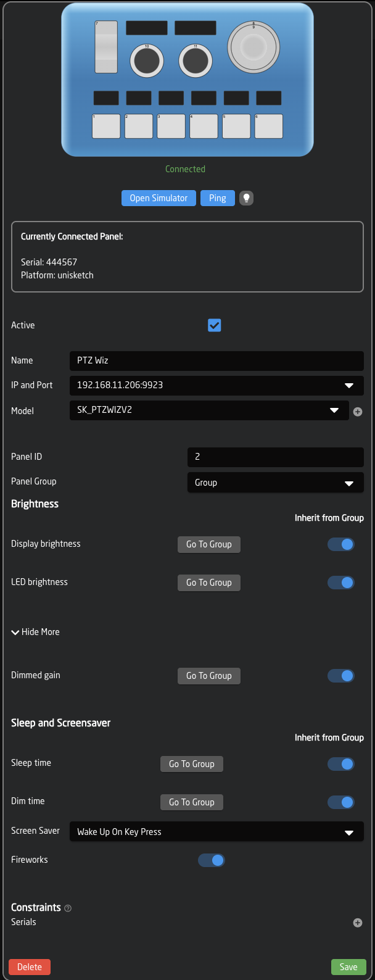Collapse settings with Hide More
The image size is (375, 980).
tap(36, 632)
